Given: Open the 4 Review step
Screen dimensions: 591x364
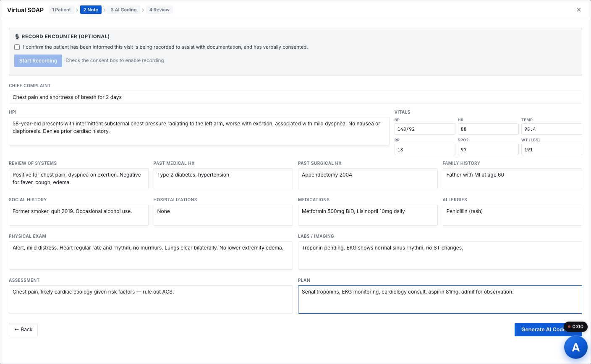Looking at the screenshot, I should point(160,10).
